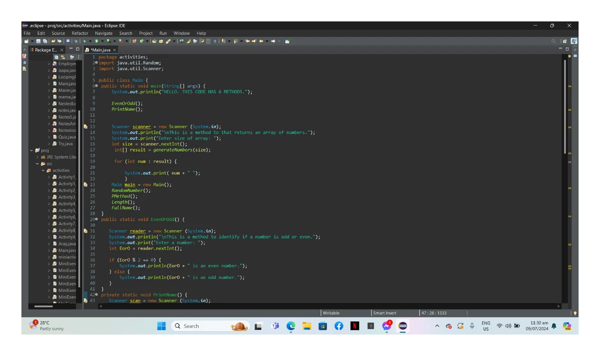Click the Save All toolbar icon
The image size is (600, 364).
point(44,41)
